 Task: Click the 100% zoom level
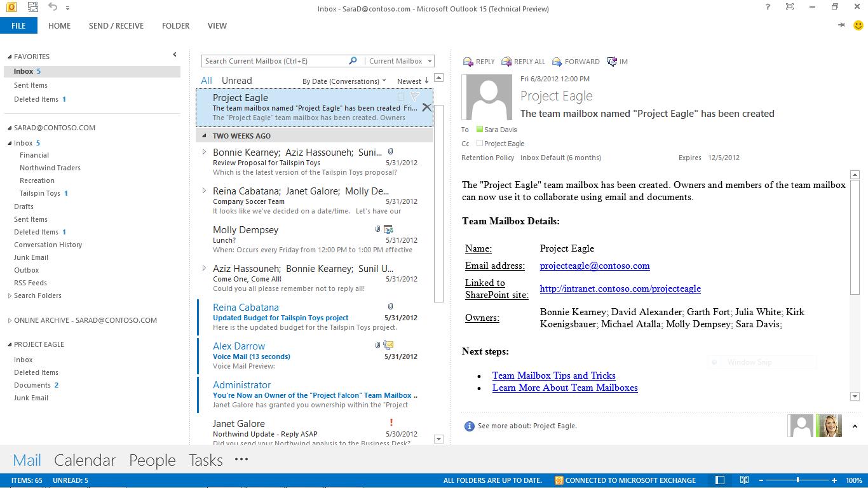[854, 480]
